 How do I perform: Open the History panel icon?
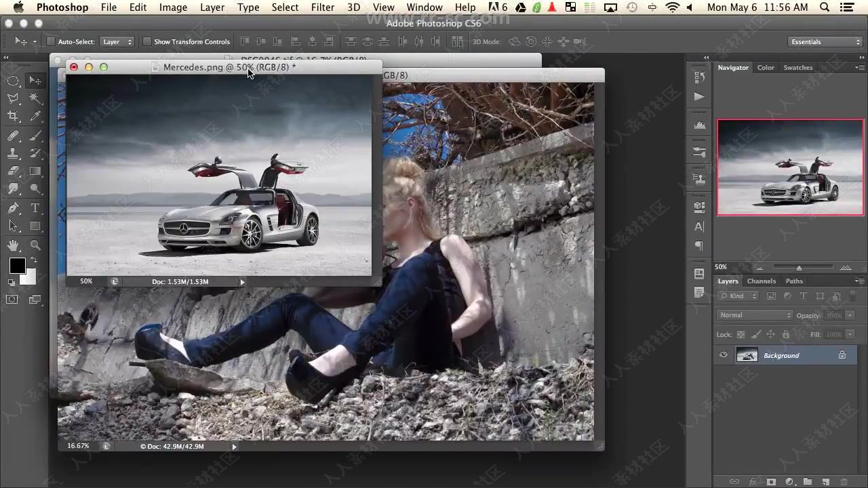point(699,78)
